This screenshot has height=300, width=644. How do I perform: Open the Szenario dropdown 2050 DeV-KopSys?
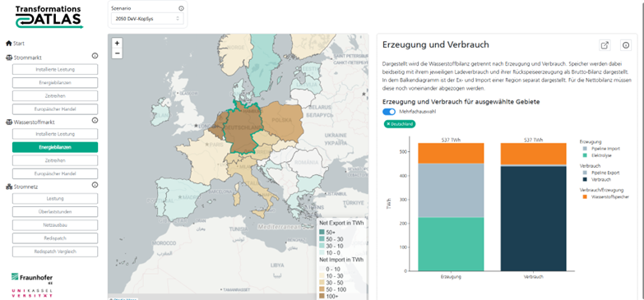pos(147,18)
